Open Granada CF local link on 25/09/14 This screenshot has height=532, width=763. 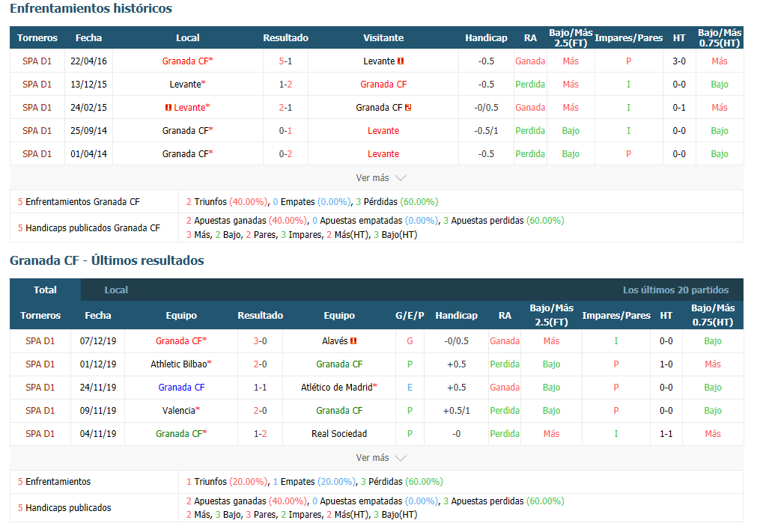click(187, 131)
